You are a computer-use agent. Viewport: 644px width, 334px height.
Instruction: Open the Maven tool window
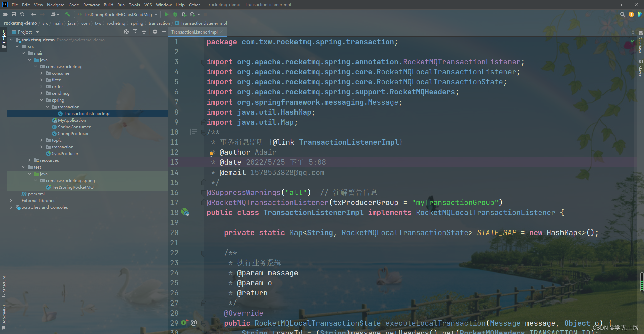tap(640, 68)
